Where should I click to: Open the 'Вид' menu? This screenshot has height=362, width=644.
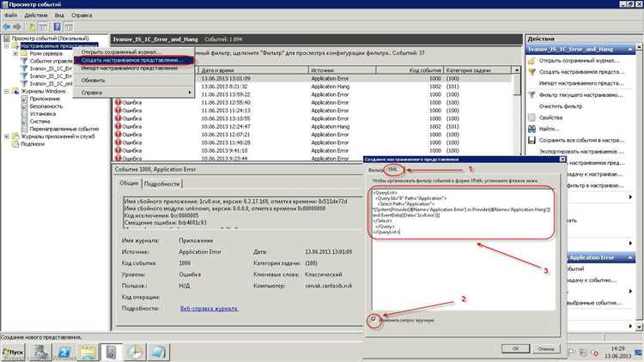tap(59, 15)
